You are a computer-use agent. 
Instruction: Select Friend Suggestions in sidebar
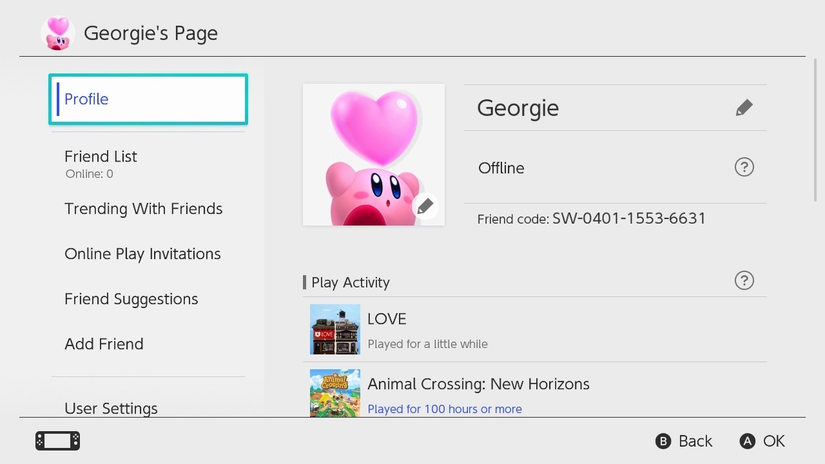(x=131, y=299)
